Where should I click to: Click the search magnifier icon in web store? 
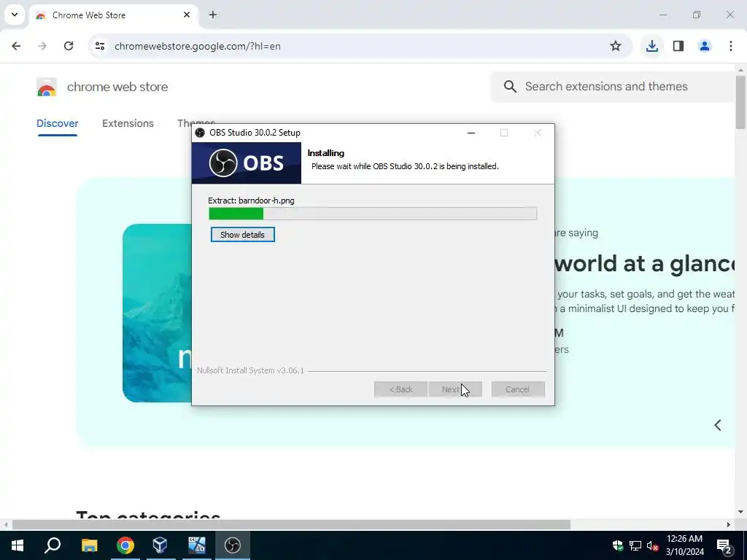point(510,87)
